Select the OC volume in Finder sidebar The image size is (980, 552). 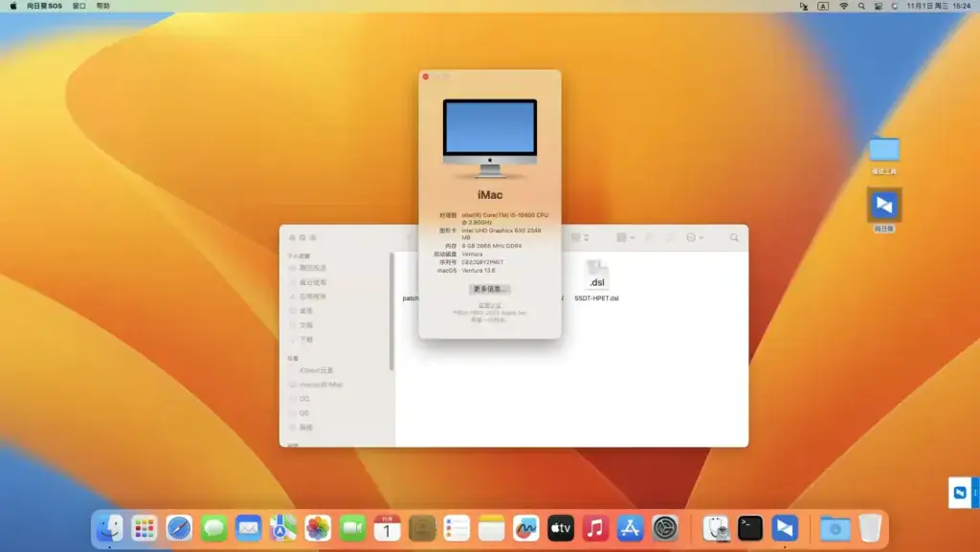pyautogui.click(x=303, y=398)
